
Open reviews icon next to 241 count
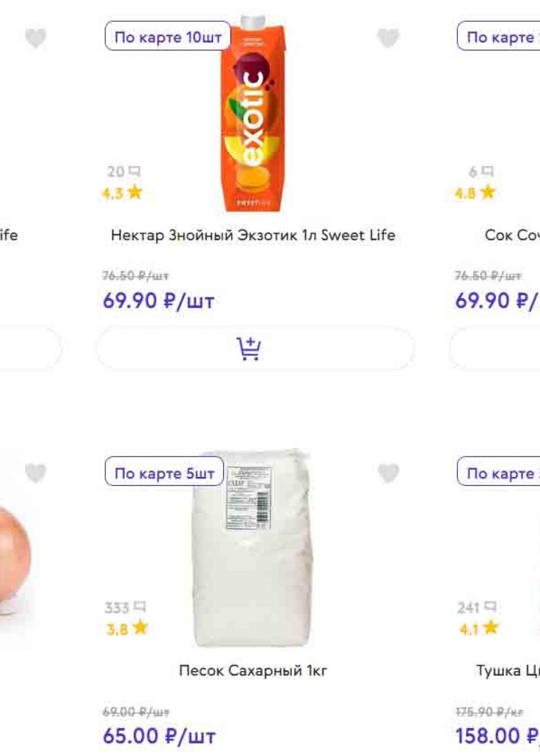click(492, 606)
